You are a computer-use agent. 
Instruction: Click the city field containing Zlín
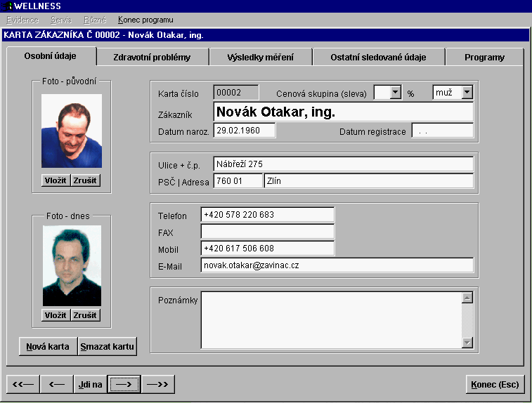[369, 180]
